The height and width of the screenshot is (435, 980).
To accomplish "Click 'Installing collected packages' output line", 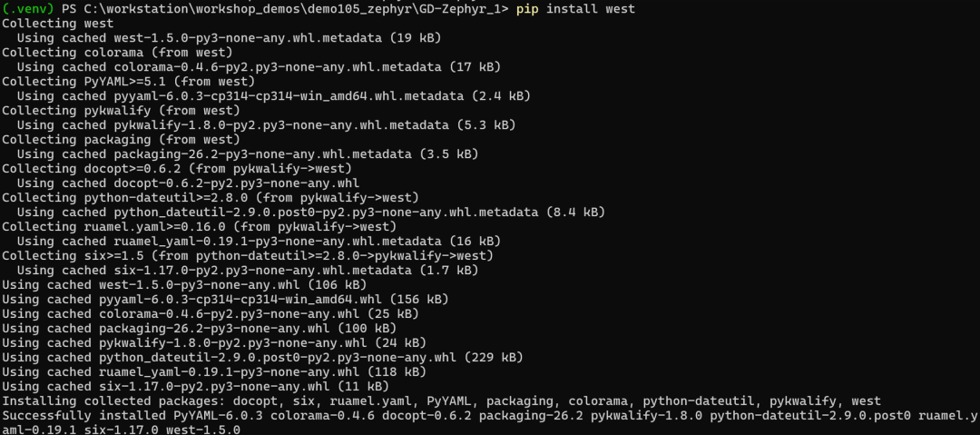I will (x=441, y=400).
